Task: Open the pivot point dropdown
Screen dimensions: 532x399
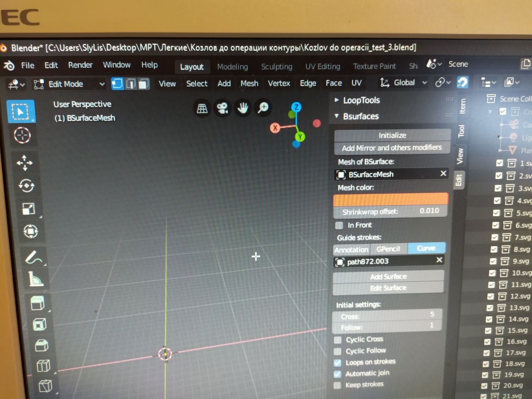Action: point(443,82)
